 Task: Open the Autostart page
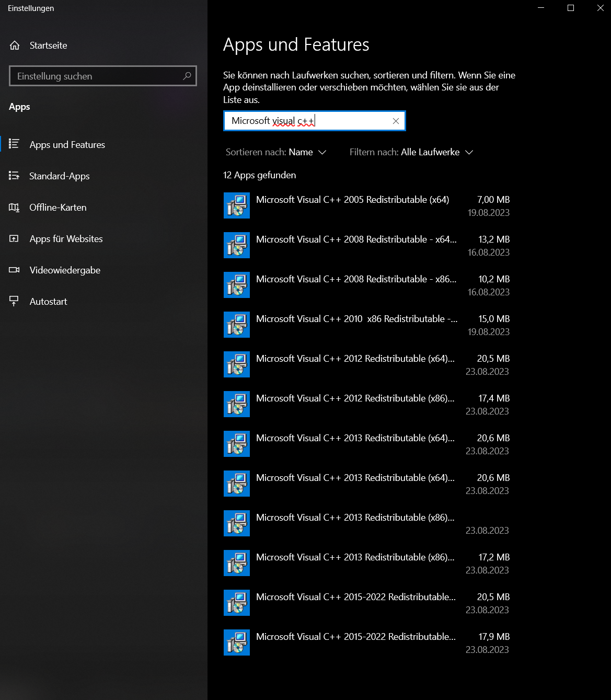click(x=48, y=302)
